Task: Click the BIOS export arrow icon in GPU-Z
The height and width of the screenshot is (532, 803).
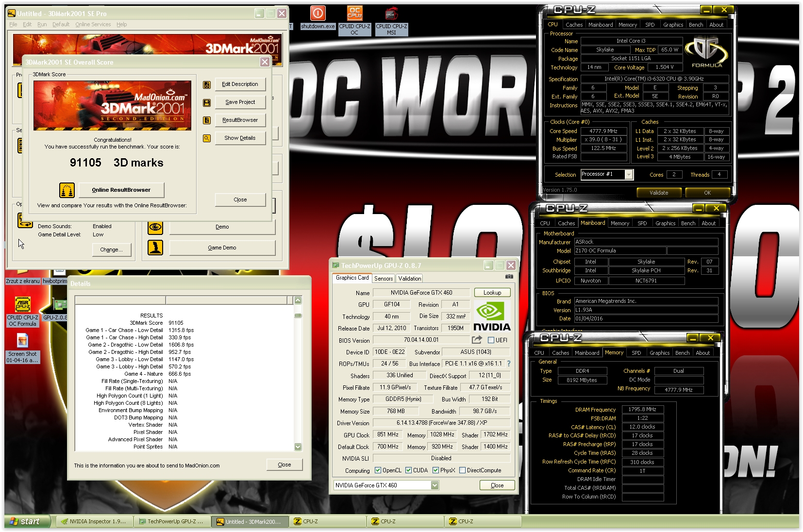Action: coord(477,340)
